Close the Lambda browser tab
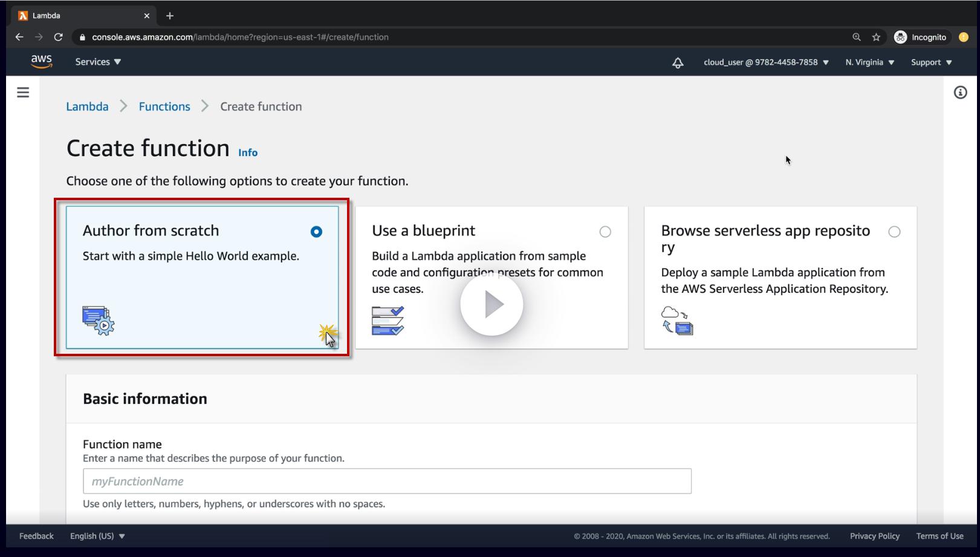Viewport: 980px width, 557px height. point(146,16)
